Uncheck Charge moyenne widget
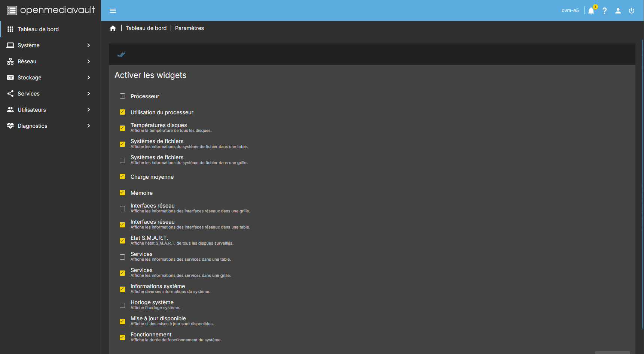The height and width of the screenshot is (354, 644). click(122, 177)
